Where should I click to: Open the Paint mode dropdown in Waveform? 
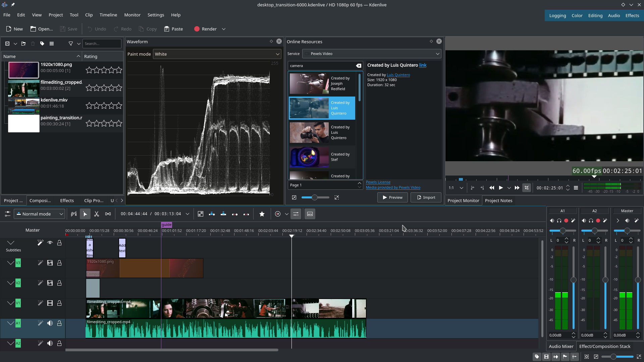(x=217, y=54)
